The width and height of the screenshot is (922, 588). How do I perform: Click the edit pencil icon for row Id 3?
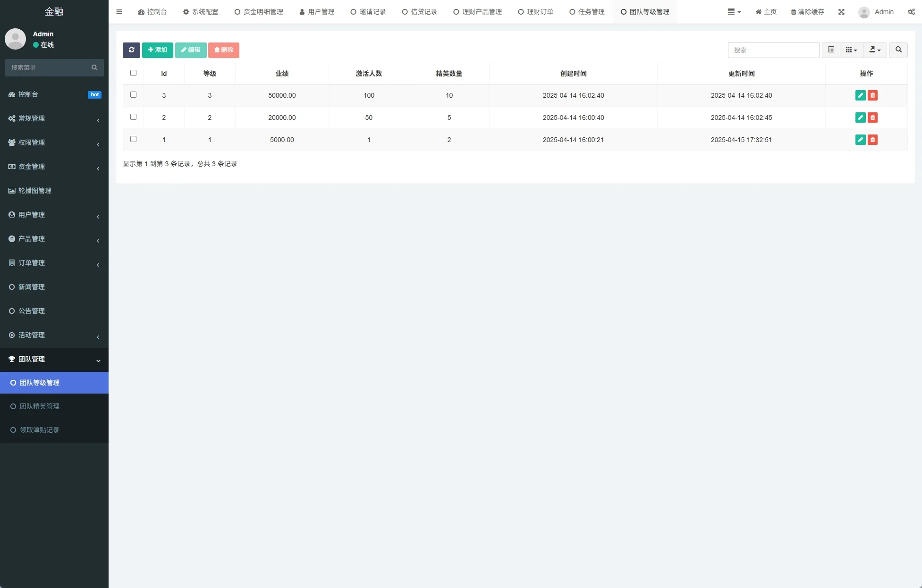860,95
